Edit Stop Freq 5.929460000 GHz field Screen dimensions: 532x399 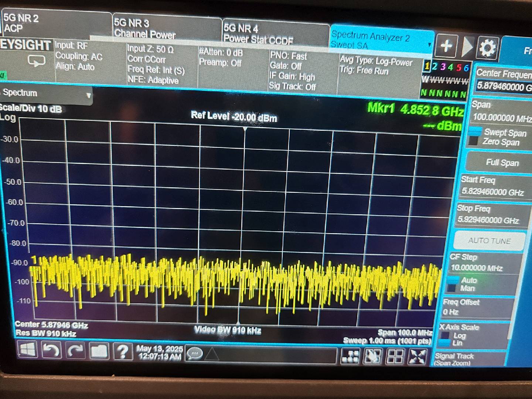489,220
